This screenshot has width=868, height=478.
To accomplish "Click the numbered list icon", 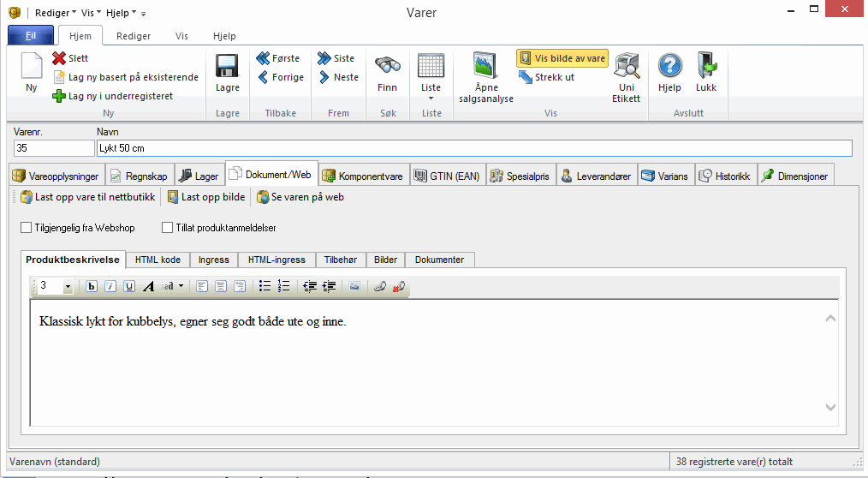I will pyautogui.click(x=284, y=287).
